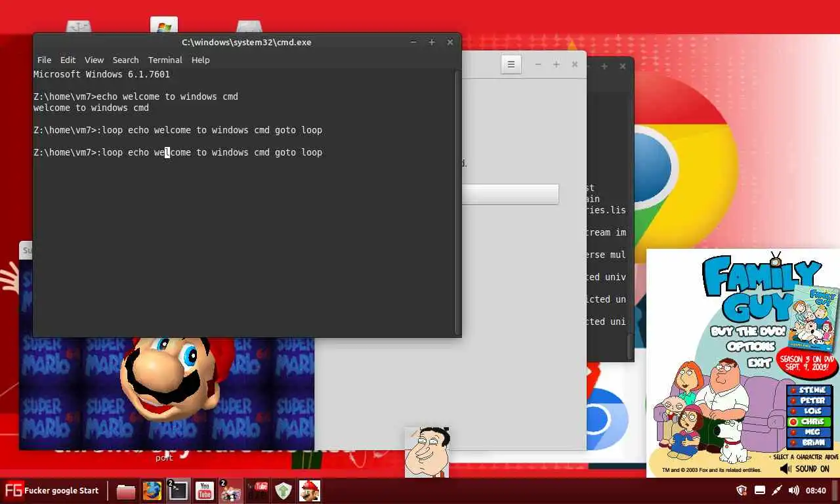The height and width of the screenshot is (504, 840).
Task: Open the Help menu in the terminal
Action: 200,60
